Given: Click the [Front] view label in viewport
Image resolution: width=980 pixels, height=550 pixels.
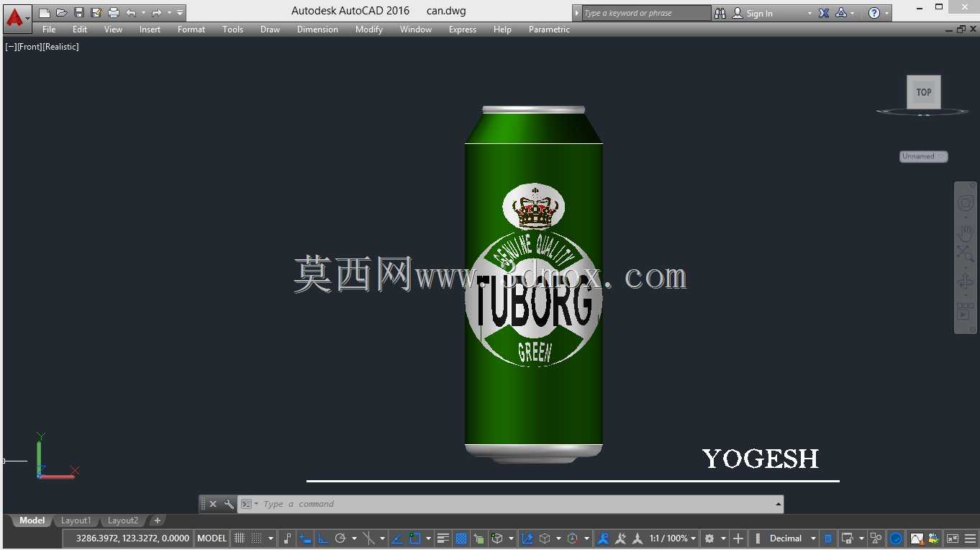Looking at the screenshot, I should pyautogui.click(x=30, y=47).
